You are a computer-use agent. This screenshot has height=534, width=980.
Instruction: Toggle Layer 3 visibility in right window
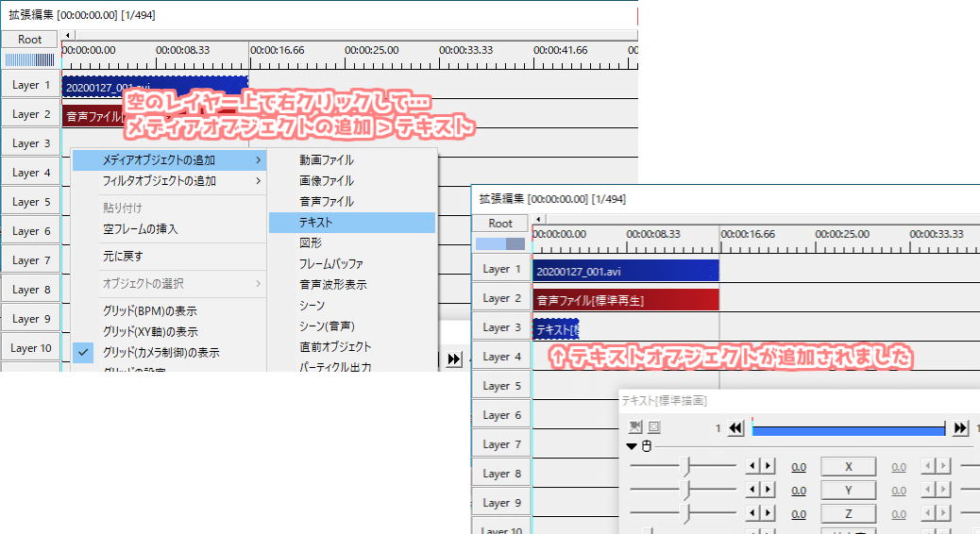[501, 327]
